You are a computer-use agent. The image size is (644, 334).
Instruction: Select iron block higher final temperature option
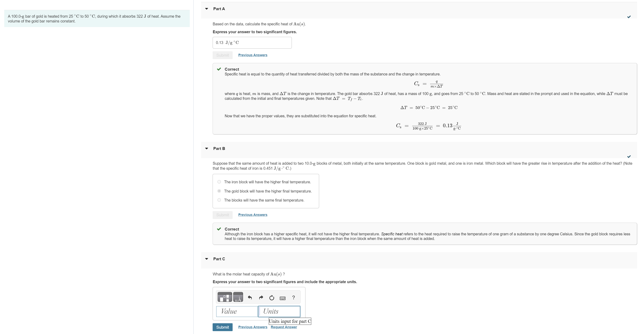(219, 182)
